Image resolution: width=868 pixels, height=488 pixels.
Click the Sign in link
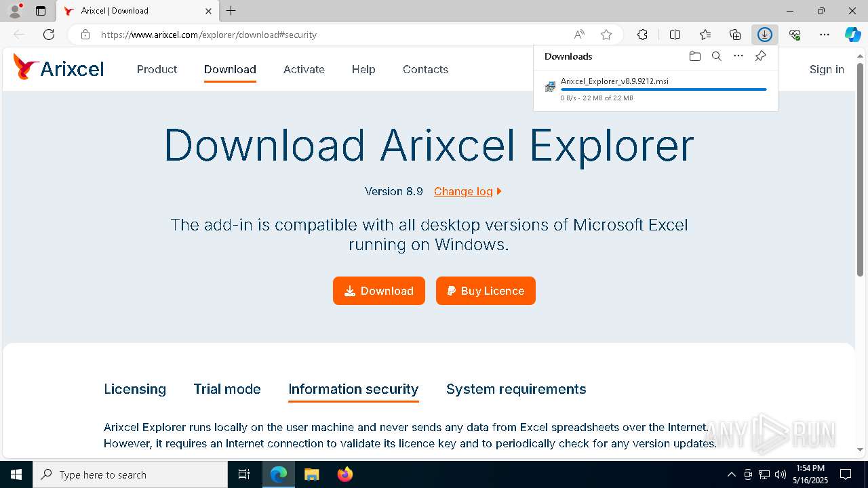[827, 69]
